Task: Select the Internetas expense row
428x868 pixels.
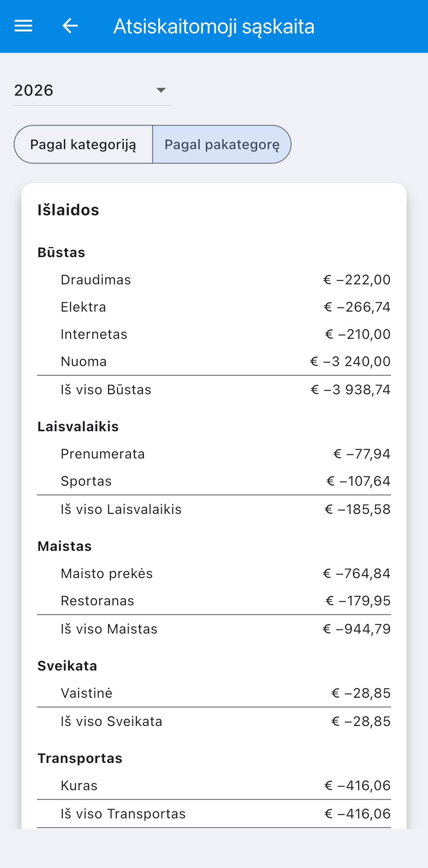Action: click(214, 334)
